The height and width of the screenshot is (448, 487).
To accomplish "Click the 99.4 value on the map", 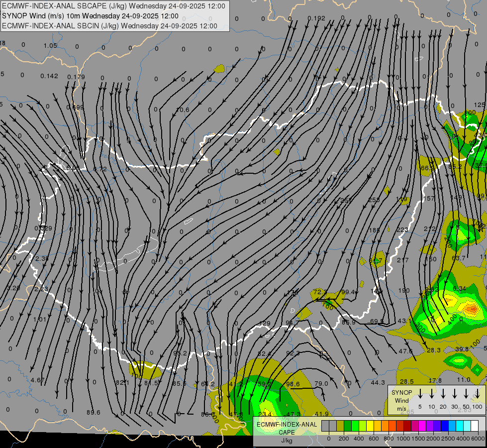I will point(348,292).
